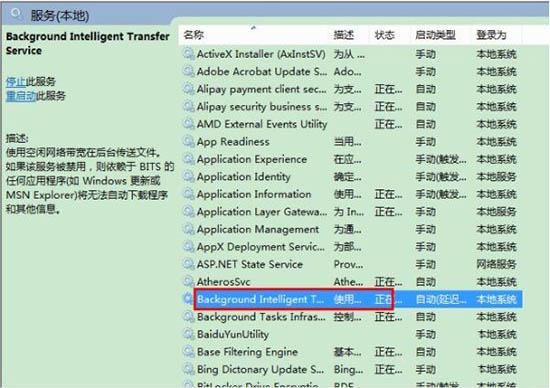Screen dimensions: 550x388
Task: Click the gear icon beside Adobe Acrobat Update
Action: pos(188,72)
